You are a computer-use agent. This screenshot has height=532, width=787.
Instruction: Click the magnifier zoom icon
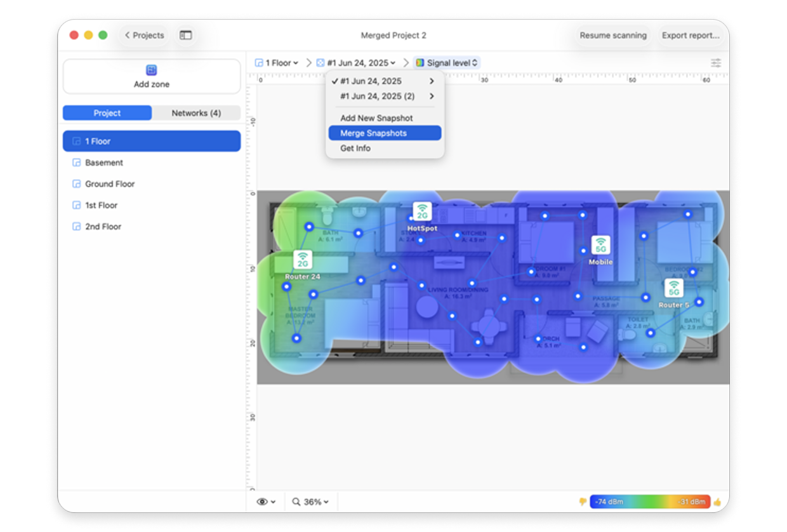[x=296, y=502]
